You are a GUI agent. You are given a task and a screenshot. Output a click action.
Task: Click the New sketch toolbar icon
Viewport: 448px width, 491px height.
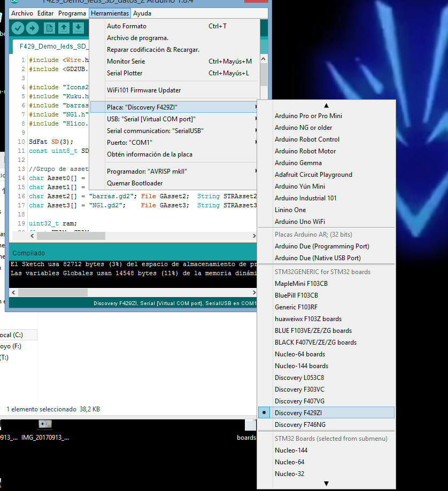(x=49, y=28)
